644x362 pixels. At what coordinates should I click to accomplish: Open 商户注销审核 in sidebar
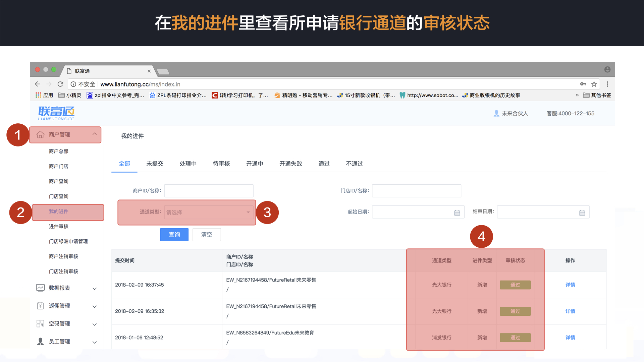tap(63, 256)
